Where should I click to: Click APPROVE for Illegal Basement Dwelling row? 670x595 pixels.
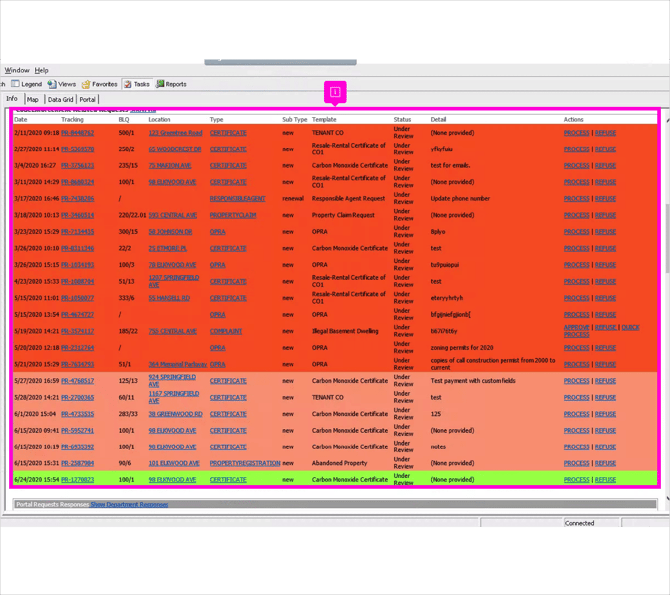coord(576,327)
